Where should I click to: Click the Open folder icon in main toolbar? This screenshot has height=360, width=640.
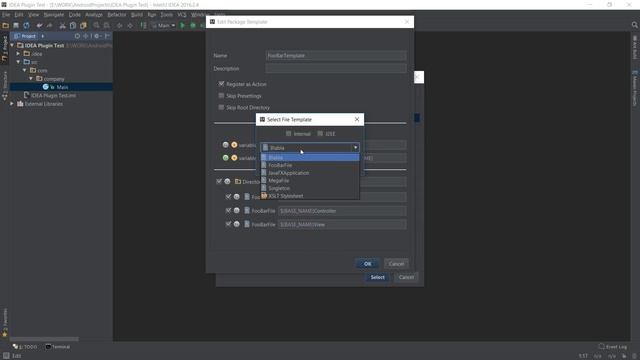[6, 25]
